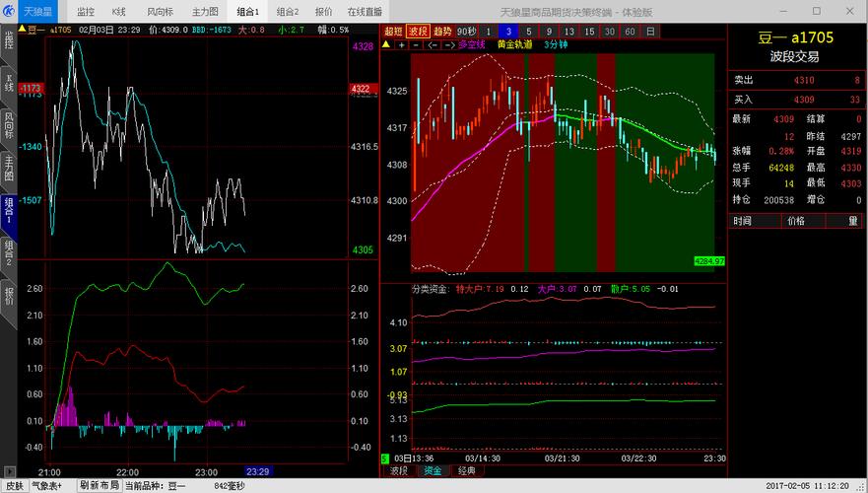
Task: Toggle the 超短 mode button
Action: coord(392,31)
